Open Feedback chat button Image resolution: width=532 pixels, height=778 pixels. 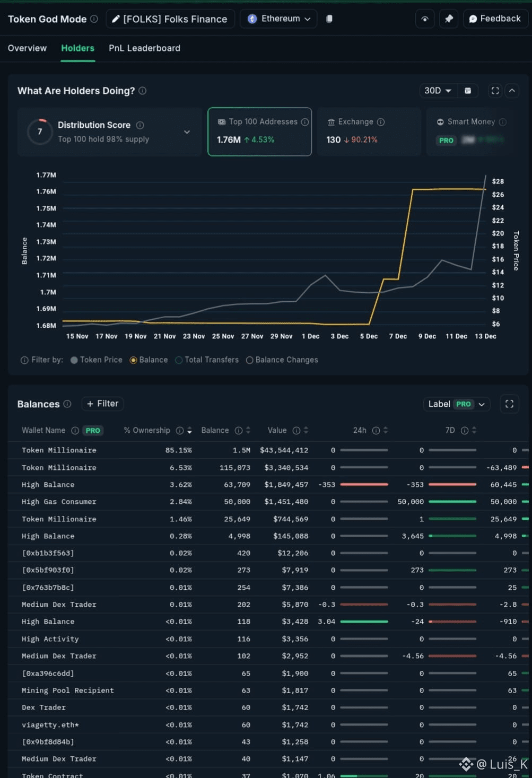(x=495, y=19)
